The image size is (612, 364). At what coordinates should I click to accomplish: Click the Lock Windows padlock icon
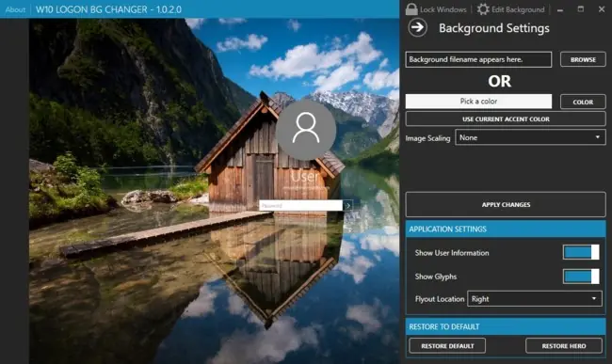pyautogui.click(x=411, y=9)
